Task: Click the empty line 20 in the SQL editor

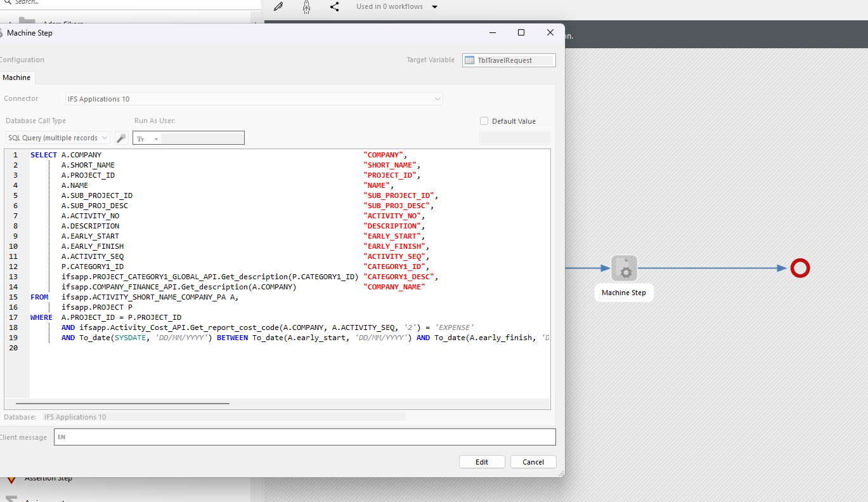Action: [x=290, y=348]
